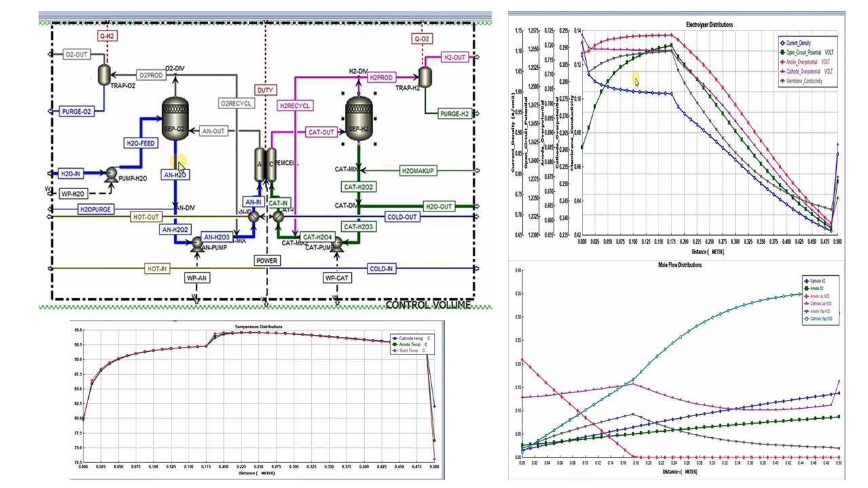Click the Mole Flow Distributions chart title

[679, 264]
